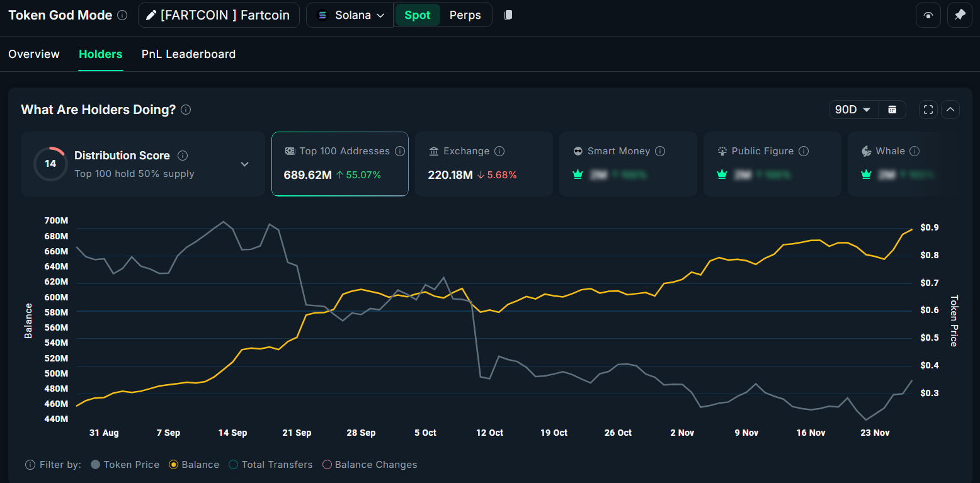This screenshot has width=980, height=483.
Task: Switch to the PnL Leaderboard tab
Action: pyautogui.click(x=188, y=54)
